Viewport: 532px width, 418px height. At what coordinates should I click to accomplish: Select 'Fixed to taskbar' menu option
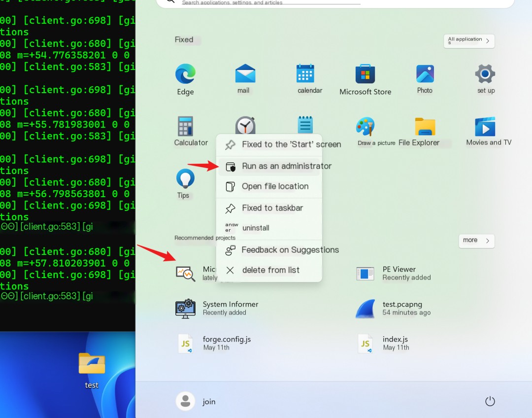point(269,208)
